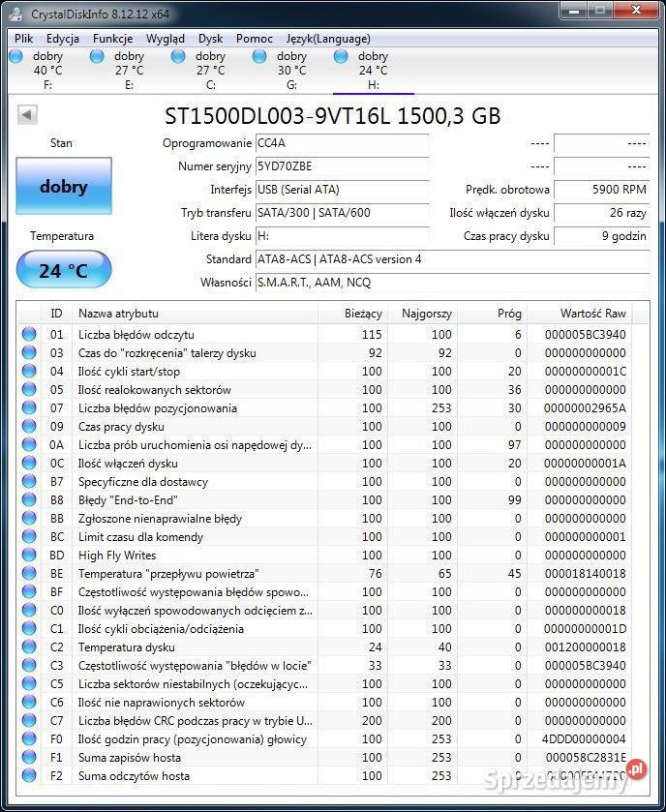This screenshot has width=666, height=812.
Task: Click the 'Wartość Raw' column header
Action: 592,313
